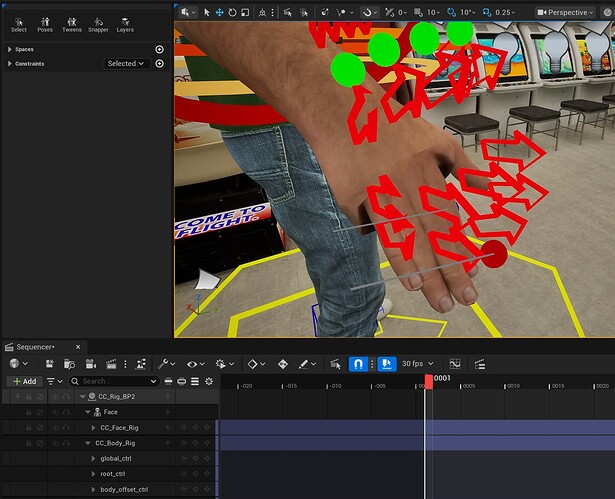Click the Sequencer selection cursor icon

(x=335, y=364)
